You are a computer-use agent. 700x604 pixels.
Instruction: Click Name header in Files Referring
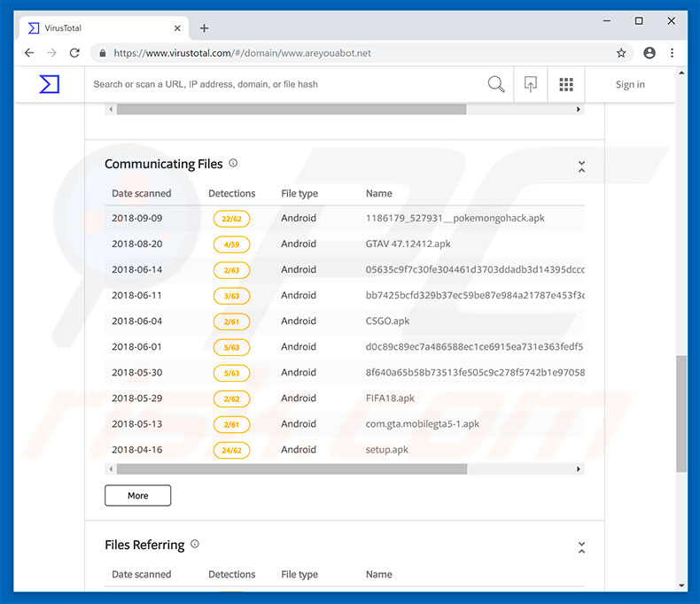coord(379,574)
